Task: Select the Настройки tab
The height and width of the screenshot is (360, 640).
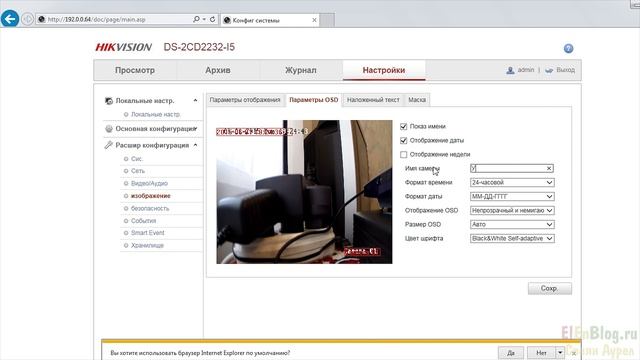Action: click(x=384, y=70)
